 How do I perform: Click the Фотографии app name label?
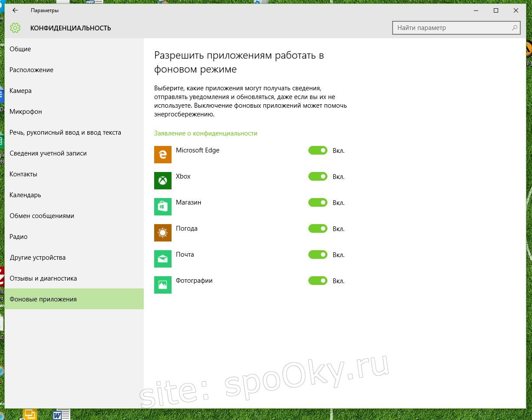click(x=194, y=281)
